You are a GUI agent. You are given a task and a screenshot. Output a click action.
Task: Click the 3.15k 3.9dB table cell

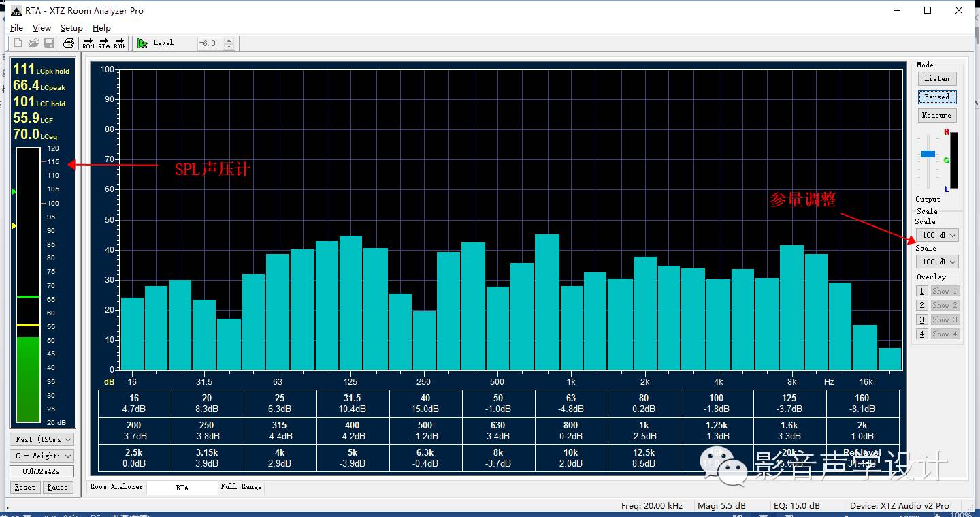point(207,458)
